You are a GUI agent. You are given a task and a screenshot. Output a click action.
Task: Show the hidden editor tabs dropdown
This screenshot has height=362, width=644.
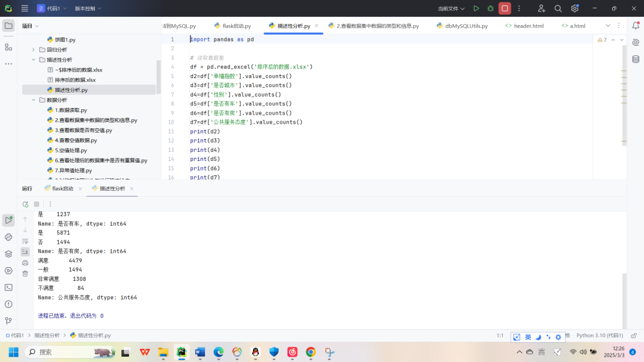coord(608,25)
